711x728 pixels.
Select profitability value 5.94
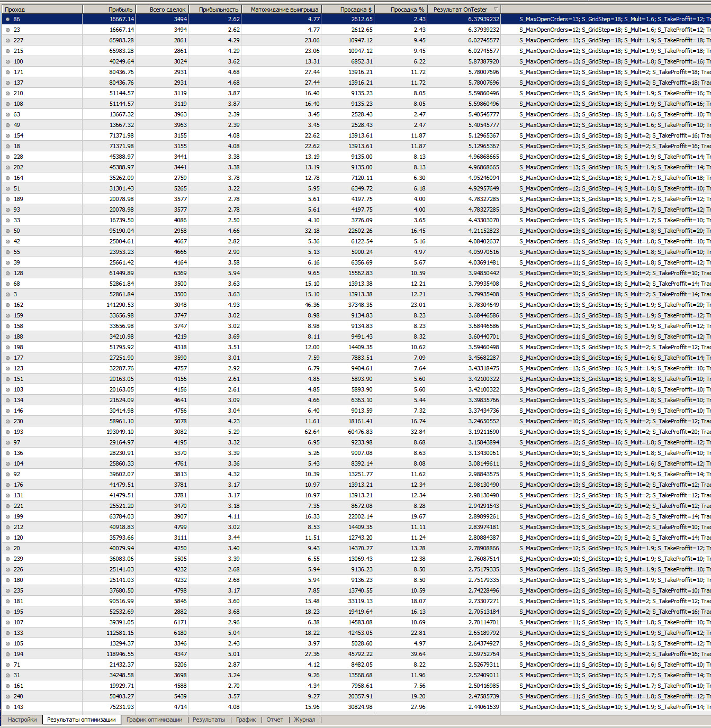(x=234, y=273)
